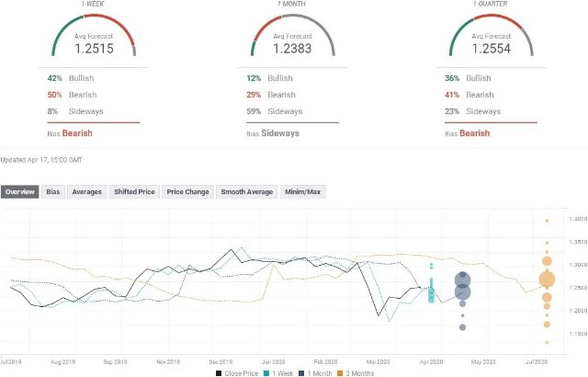This screenshot has height=377, width=588.
Task: Open the Price Change tab
Action: 187,192
